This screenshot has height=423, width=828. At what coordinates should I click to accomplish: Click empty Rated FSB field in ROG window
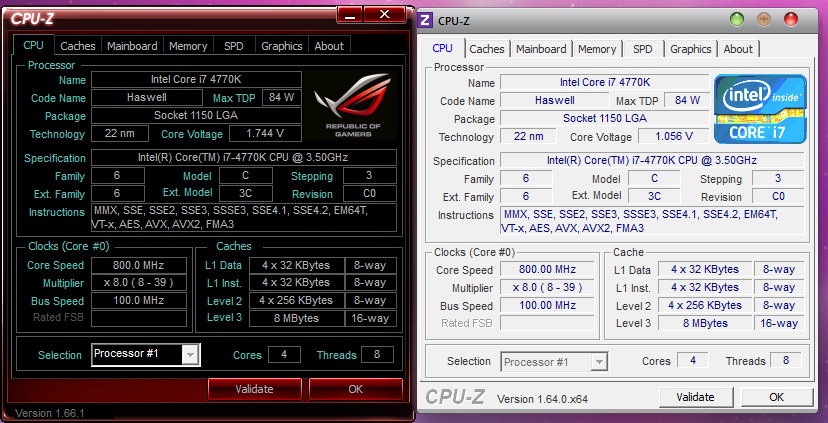(x=139, y=318)
